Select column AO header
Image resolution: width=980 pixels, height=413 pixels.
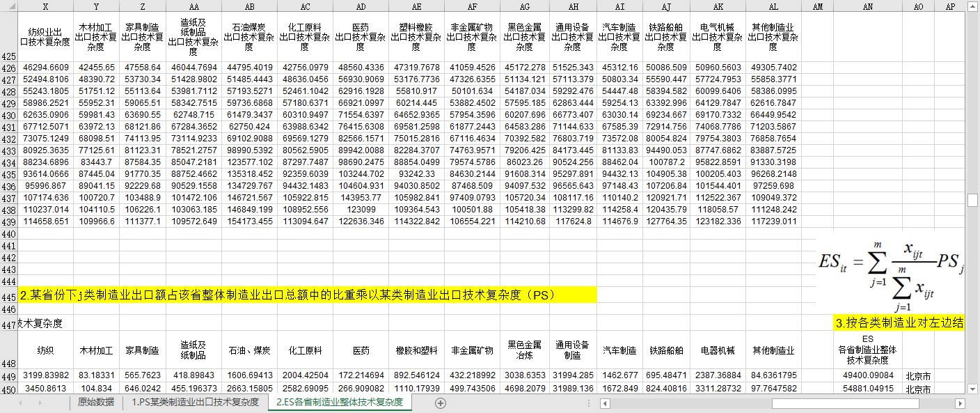click(x=919, y=6)
